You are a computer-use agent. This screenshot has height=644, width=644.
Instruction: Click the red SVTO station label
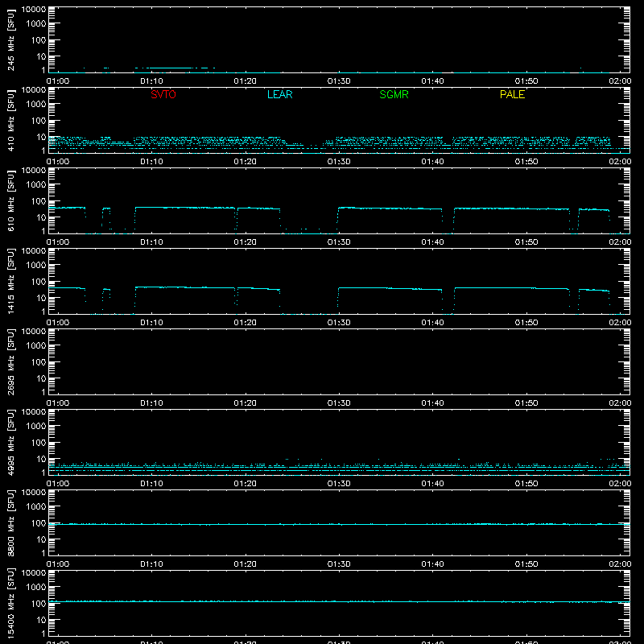click(x=163, y=94)
